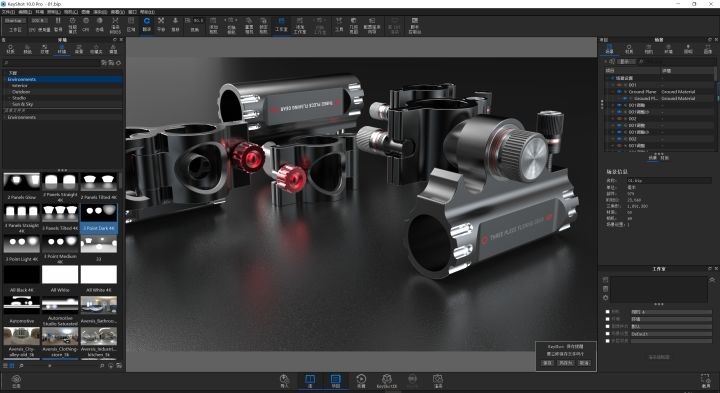Take a Screenshot with bottom-right icon
Screen dimensions: 720x393
point(706,381)
